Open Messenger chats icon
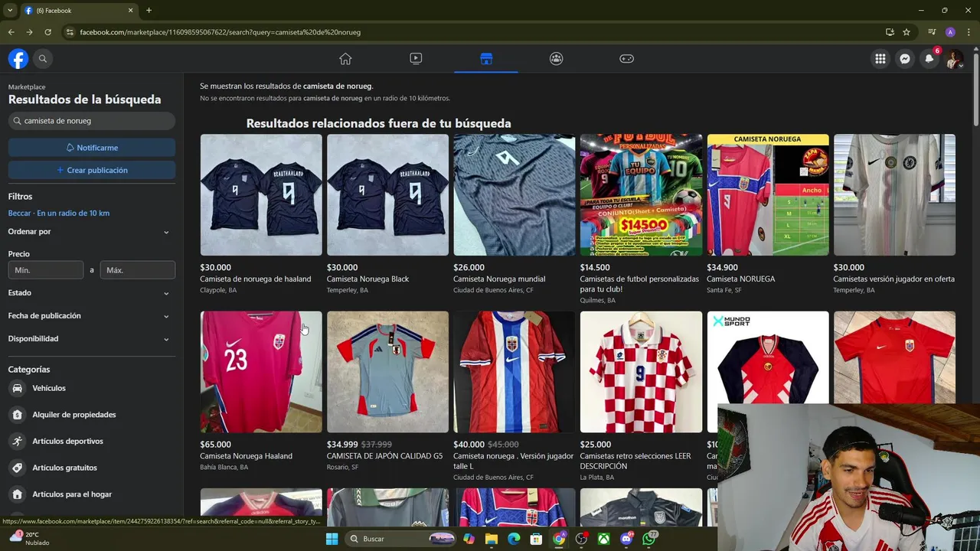980x551 pixels. (905, 58)
